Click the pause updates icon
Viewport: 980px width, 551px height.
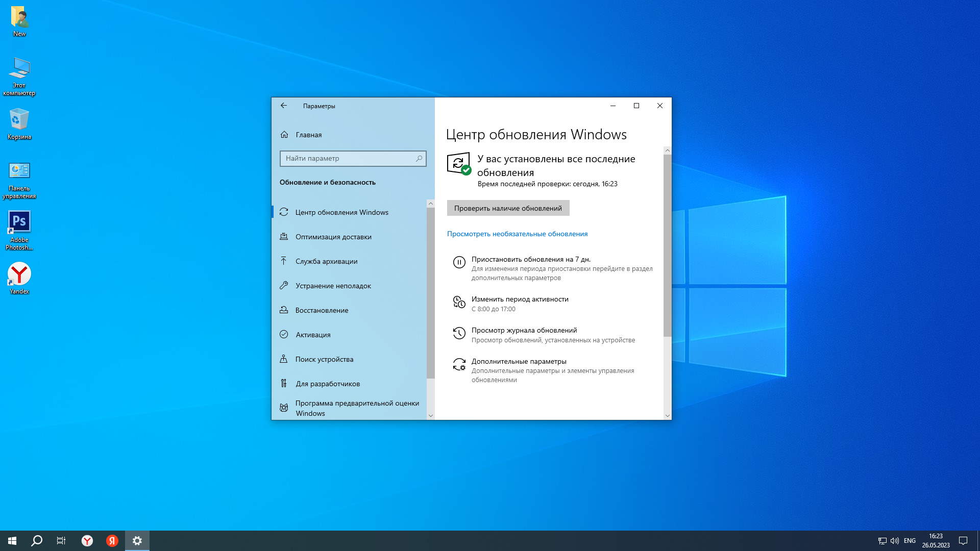(x=459, y=262)
